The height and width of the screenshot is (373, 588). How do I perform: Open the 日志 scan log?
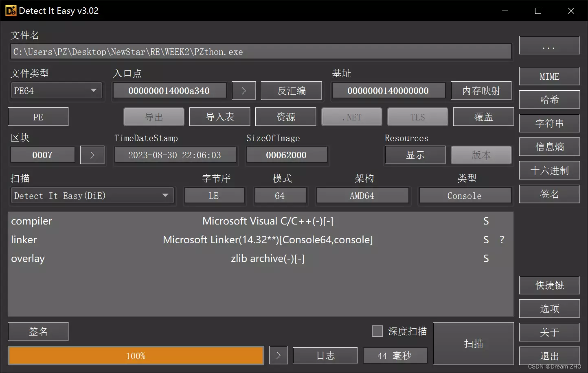pos(325,355)
